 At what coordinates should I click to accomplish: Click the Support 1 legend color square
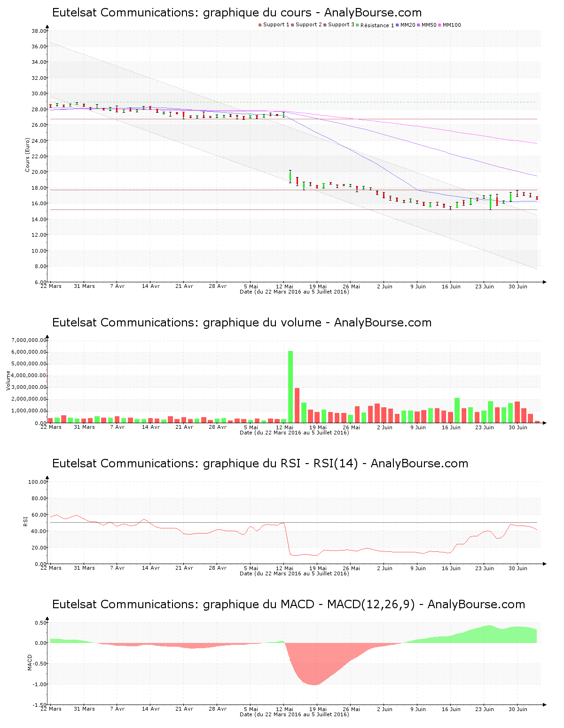point(260,25)
